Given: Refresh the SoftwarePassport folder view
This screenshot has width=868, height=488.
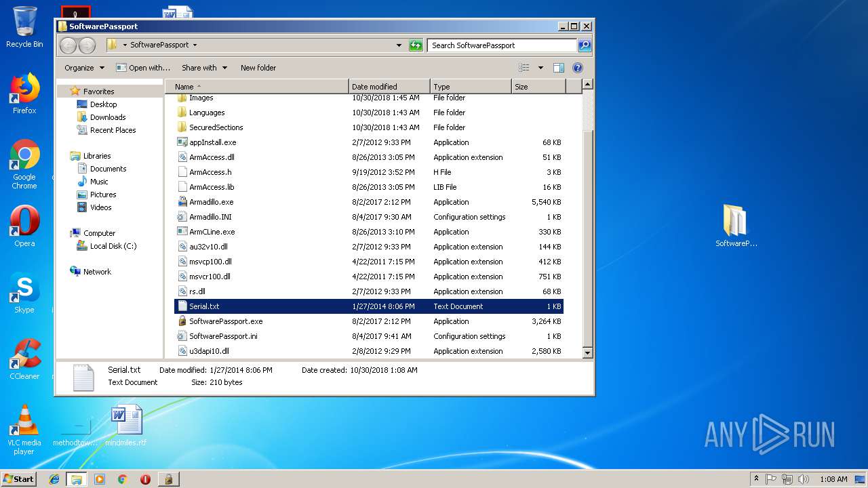Looking at the screenshot, I should pos(416,45).
